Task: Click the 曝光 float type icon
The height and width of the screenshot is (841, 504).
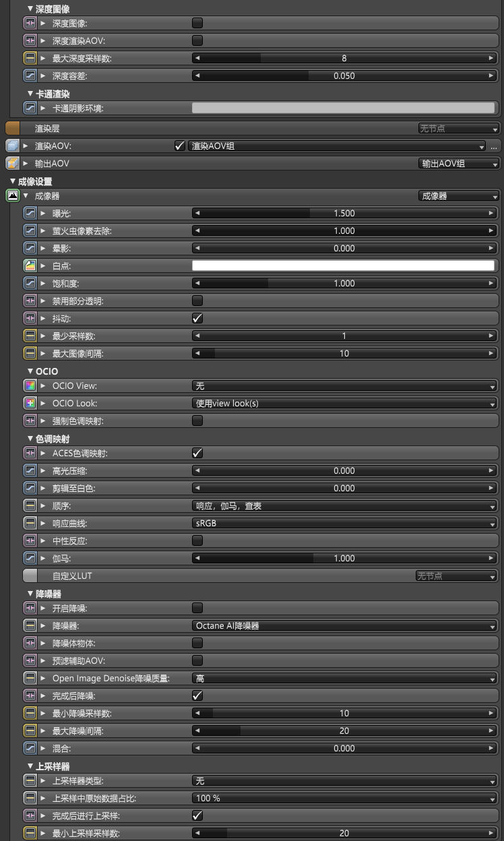Action: 30,214
